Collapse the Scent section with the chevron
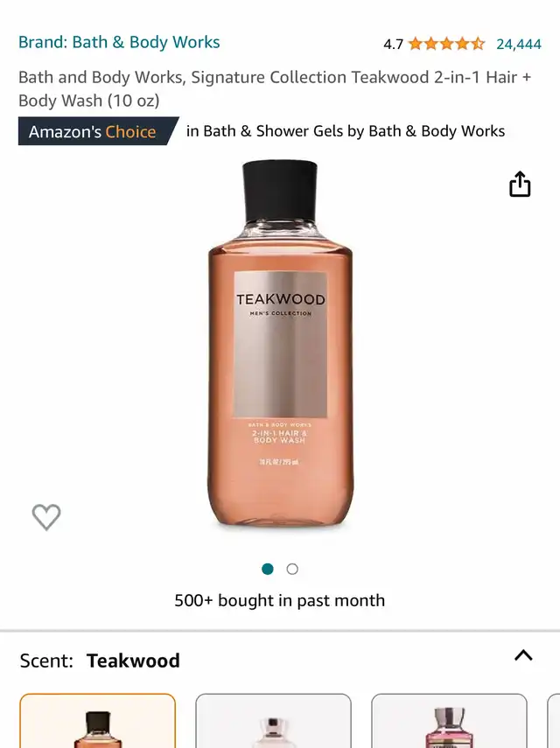560x748 pixels. tap(523, 655)
